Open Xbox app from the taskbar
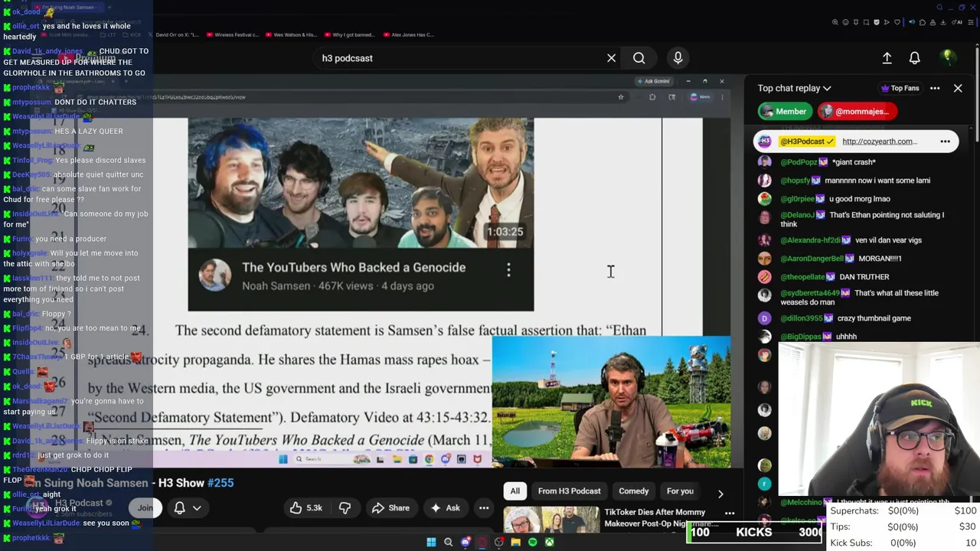The width and height of the screenshot is (980, 551). [549, 542]
